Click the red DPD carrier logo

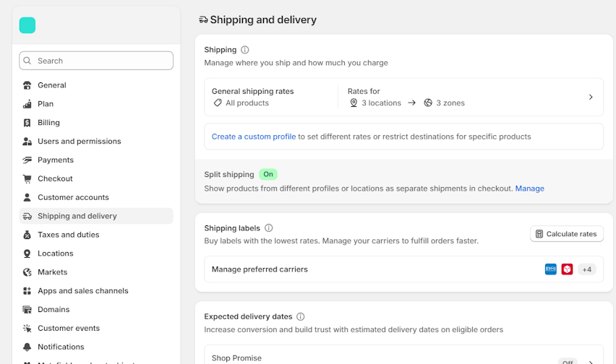tap(567, 269)
